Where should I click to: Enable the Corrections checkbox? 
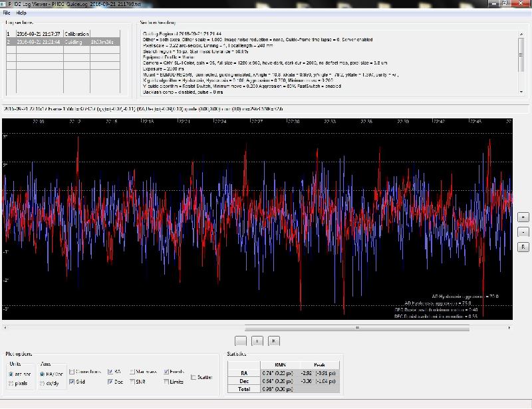pos(71,372)
